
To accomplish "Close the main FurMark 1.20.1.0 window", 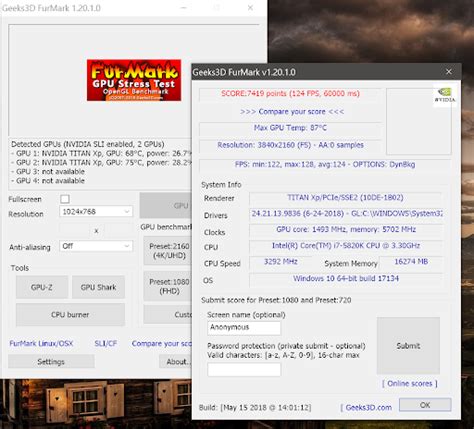I will click(250, 8).
